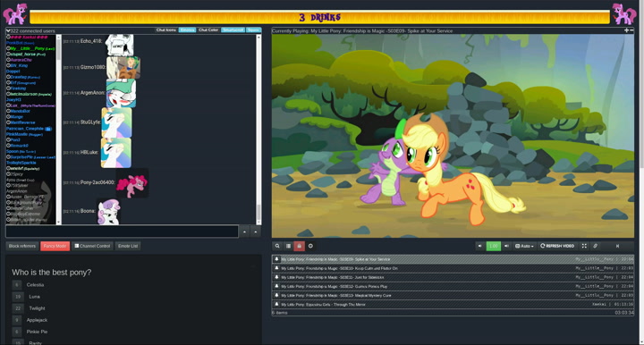Click user TrollightSparkle in the user list
Screen dimensions: 644x345
[x=21, y=163]
